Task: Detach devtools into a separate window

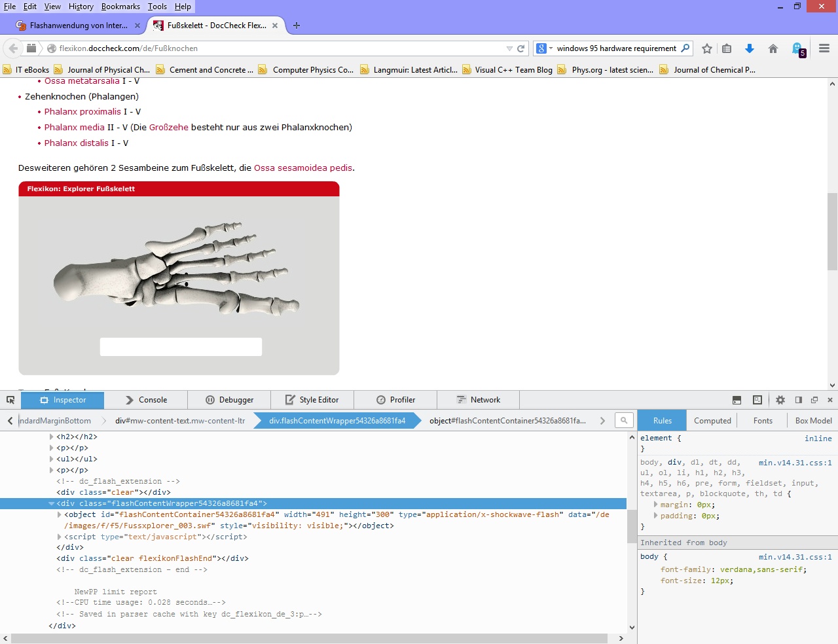Action: 814,400
